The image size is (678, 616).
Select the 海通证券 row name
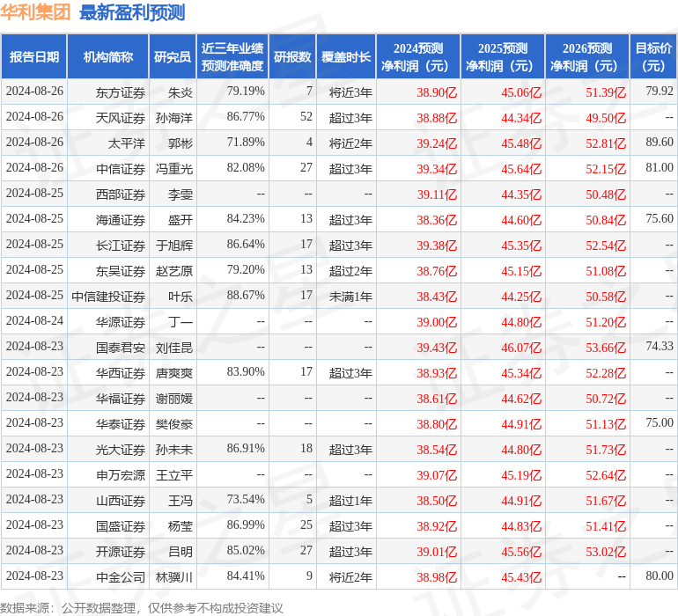(x=121, y=220)
